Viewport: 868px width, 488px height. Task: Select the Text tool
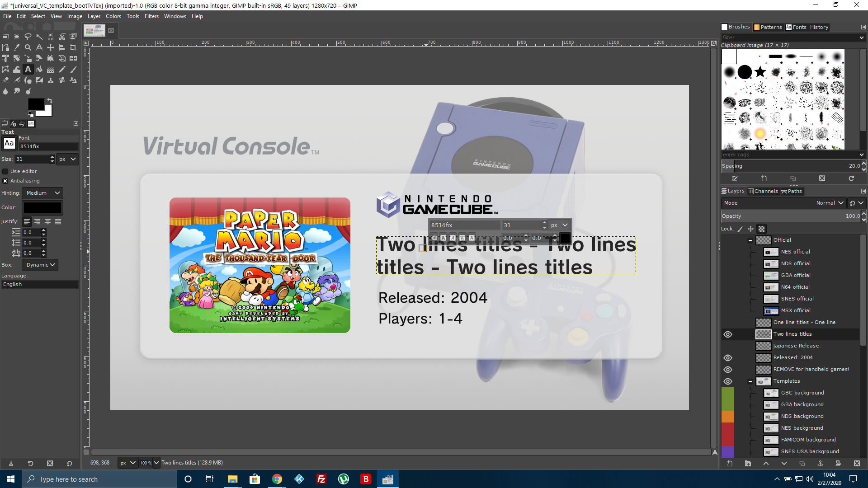(x=28, y=69)
